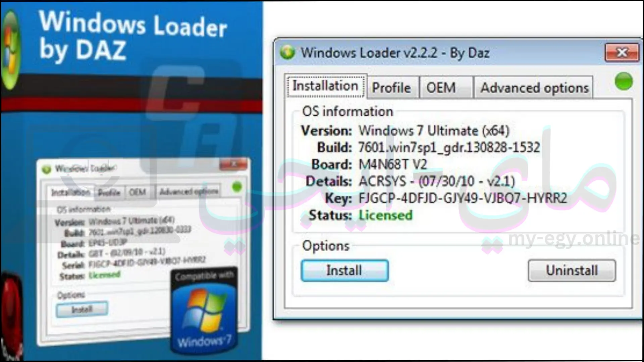The width and height of the screenshot is (644, 362).
Task: Open the OEM tab
Action: pos(446,87)
